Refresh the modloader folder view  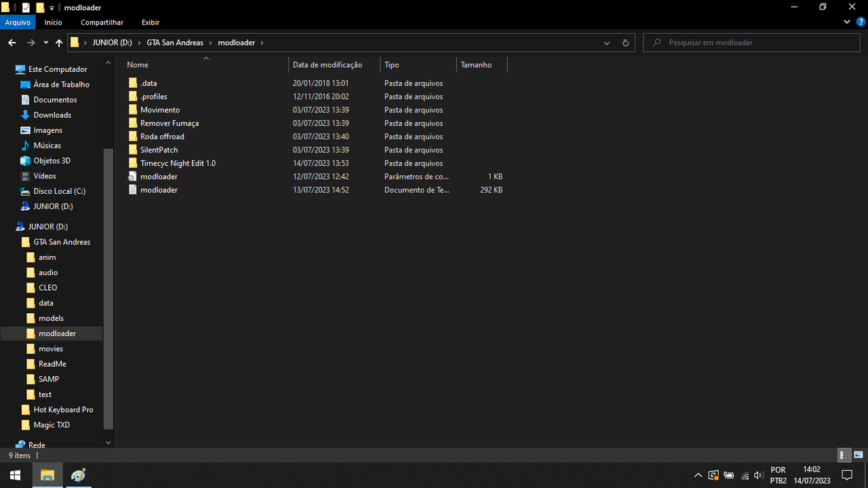pos(625,43)
